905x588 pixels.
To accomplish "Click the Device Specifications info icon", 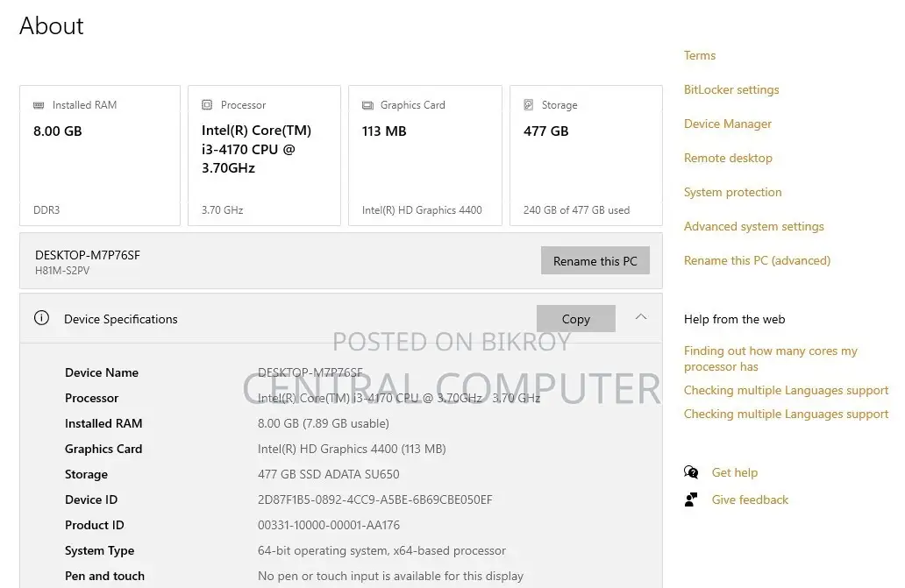I will (x=41, y=317).
